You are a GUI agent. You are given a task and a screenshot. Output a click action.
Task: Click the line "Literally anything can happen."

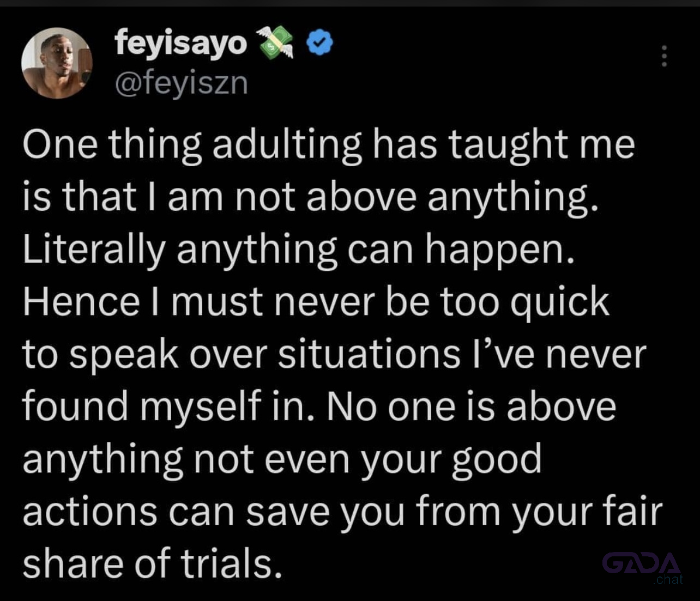tap(299, 250)
